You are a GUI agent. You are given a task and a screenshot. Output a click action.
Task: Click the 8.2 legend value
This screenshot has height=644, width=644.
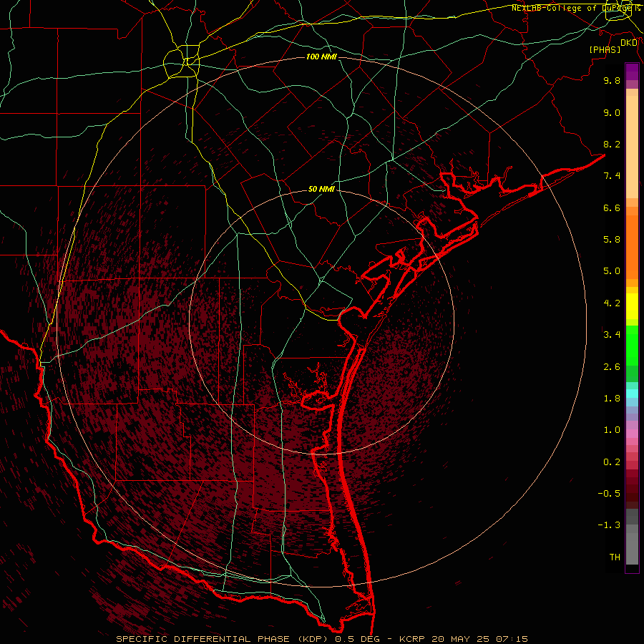(612, 144)
